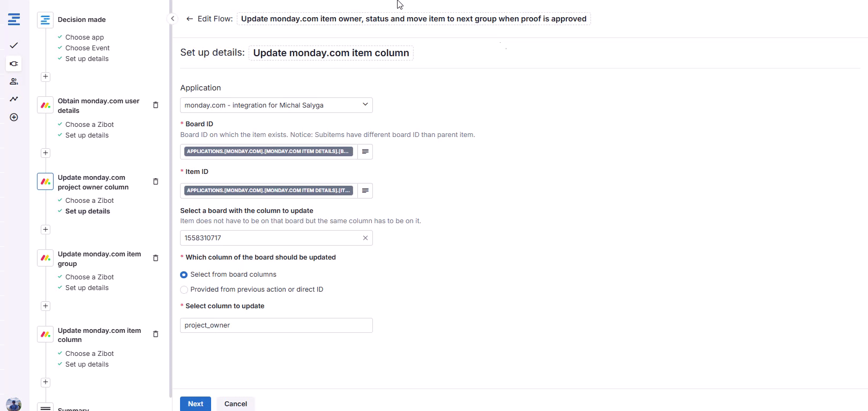
Task: Clear the selected board 1558310717
Action: tap(365, 238)
